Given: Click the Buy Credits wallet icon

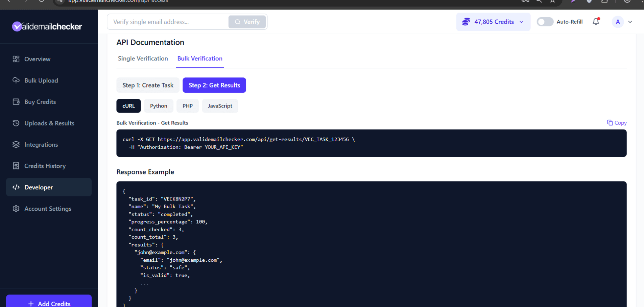Looking at the screenshot, I should pos(16,102).
